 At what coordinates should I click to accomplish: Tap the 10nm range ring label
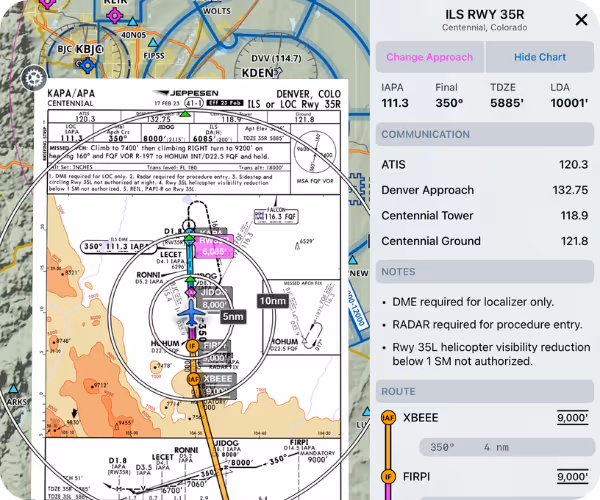click(272, 301)
